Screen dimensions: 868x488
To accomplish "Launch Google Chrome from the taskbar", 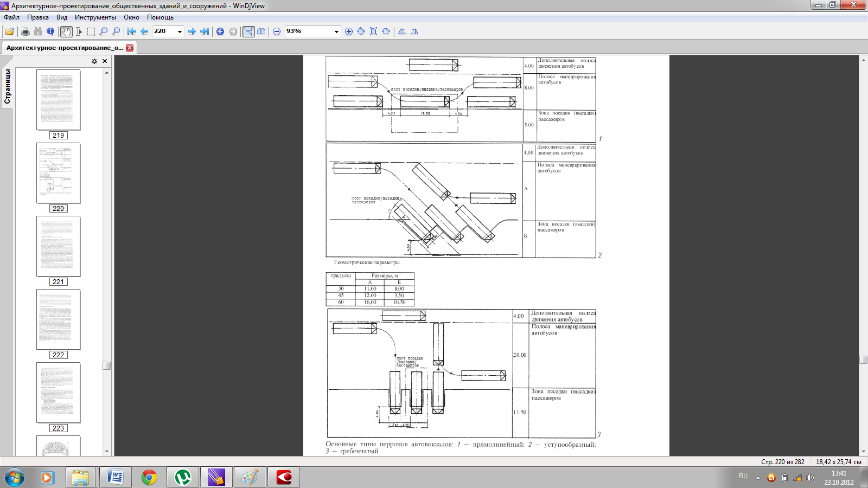I will [149, 477].
